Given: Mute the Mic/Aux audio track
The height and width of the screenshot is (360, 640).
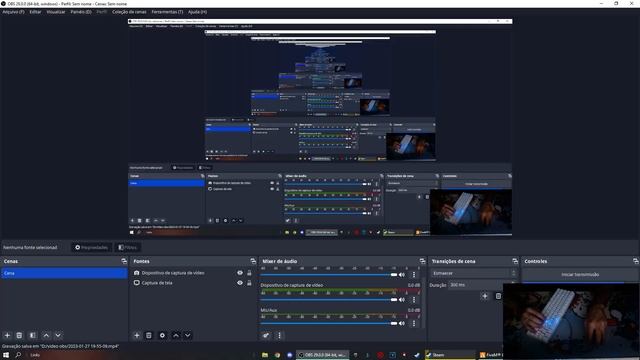Looking at the screenshot, I should pos(402,323).
